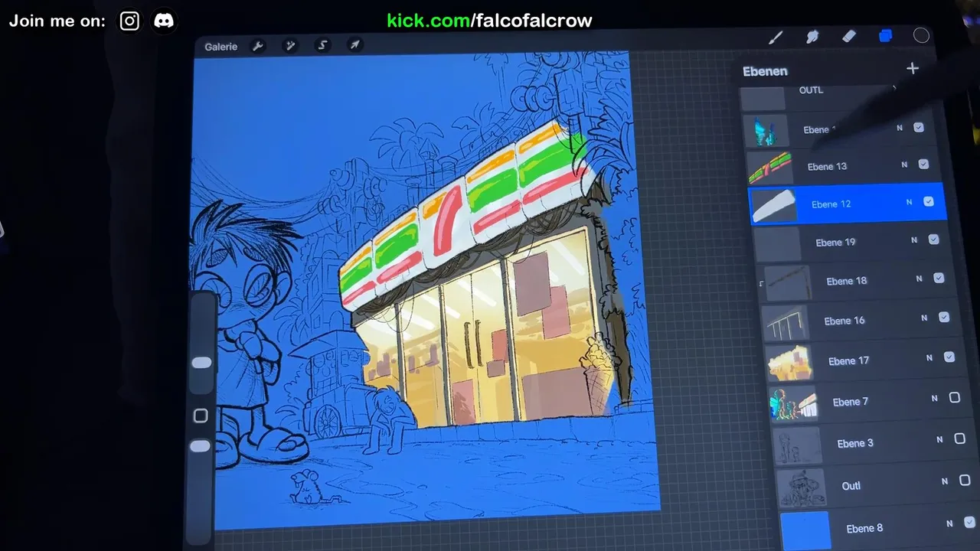Select layer name Ebene 18
This screenshot has width=980, height=551.
847,281
